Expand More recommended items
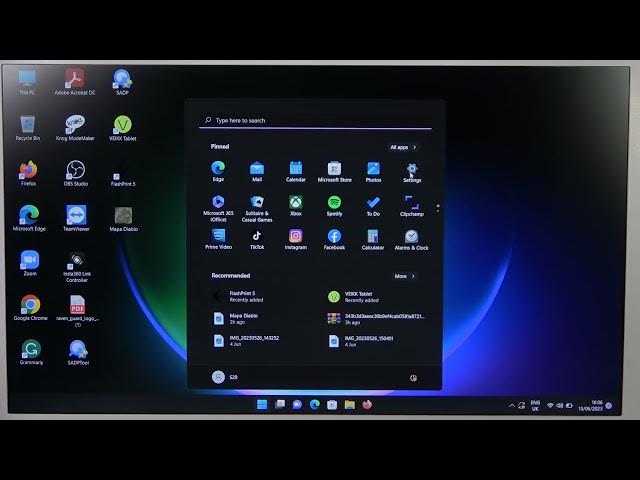The width and height of the screenshot is (640, 480). point(404,276)
